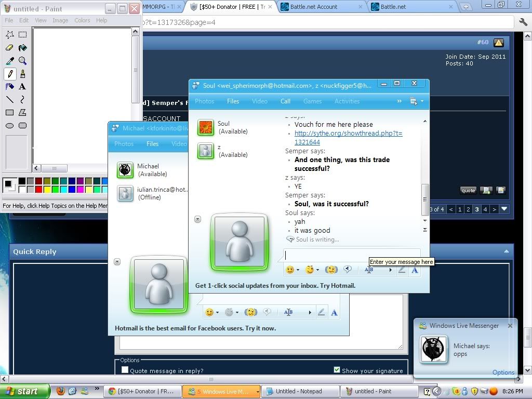Click voice clip icon in Soul chat

348,270
